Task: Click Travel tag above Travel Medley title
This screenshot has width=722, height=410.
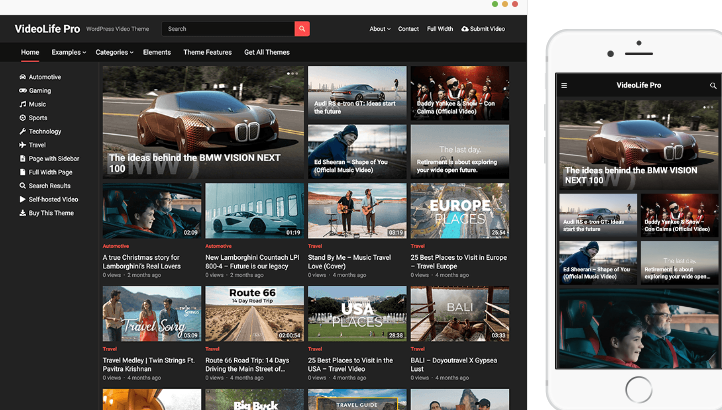Action: pyautogui.click(x=110, y=349)
